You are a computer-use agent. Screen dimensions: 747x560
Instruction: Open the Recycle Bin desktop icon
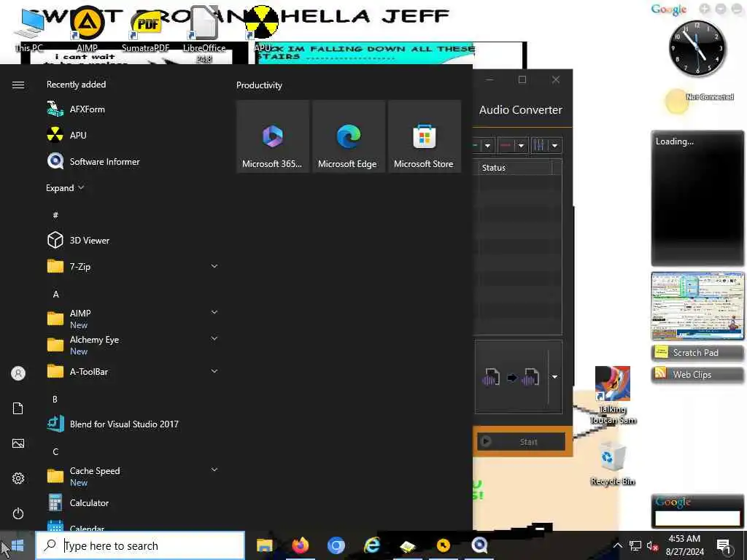pyautogui.click(x=613, y=463)
